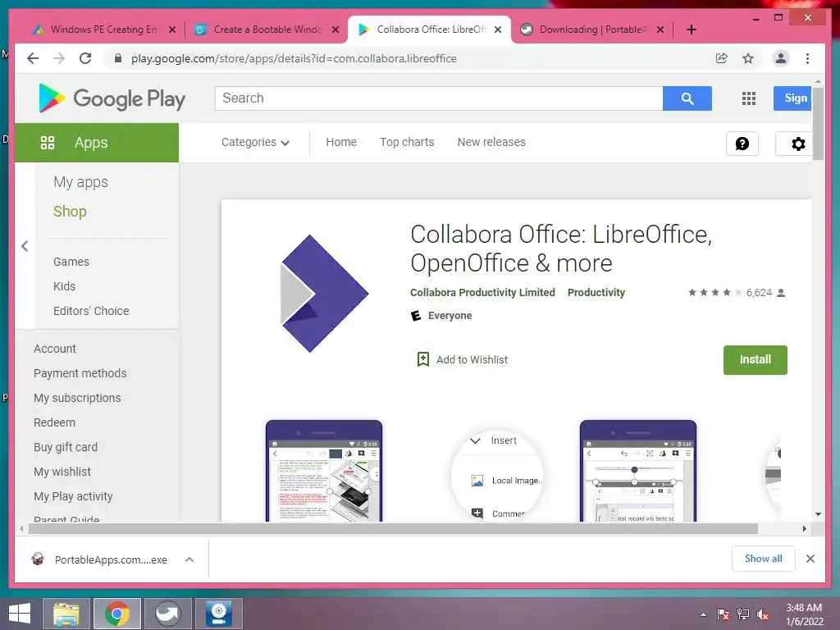Click the blue search magnifier button
840x630 pixels.
[x=687, y=98]
